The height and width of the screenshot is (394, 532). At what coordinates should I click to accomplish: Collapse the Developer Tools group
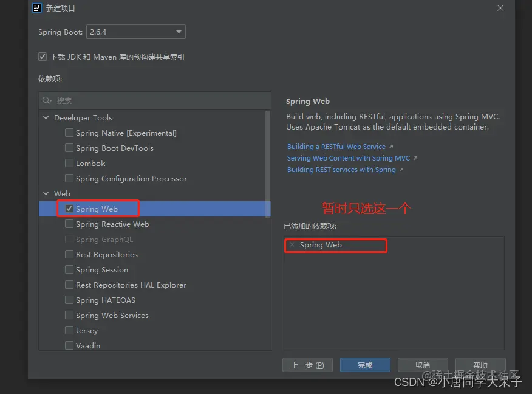click(46, 117)
